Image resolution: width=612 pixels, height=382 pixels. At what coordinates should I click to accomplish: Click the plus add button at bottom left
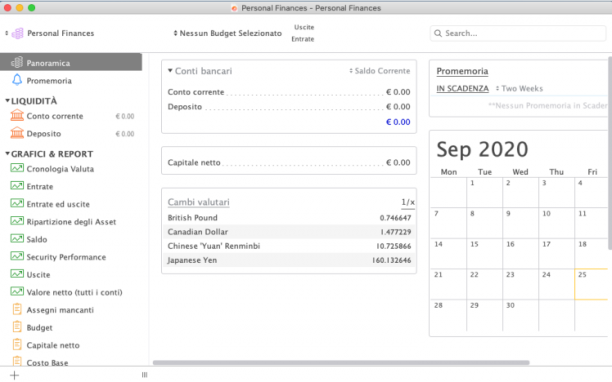click(14, 375)
